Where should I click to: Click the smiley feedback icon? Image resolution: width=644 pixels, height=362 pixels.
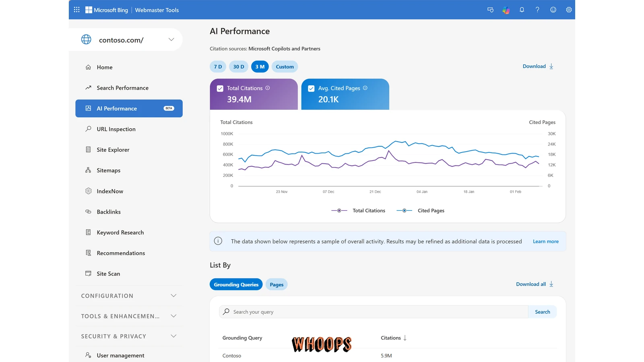coord(553,10)
